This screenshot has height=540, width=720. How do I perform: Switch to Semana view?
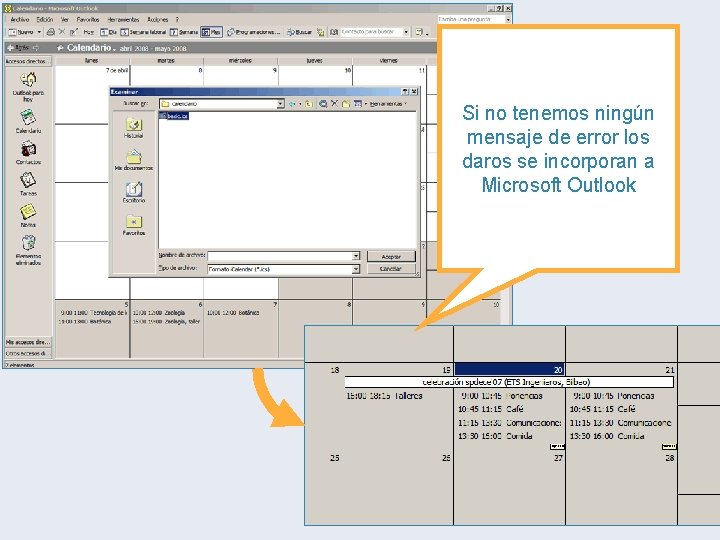[184, 32]
